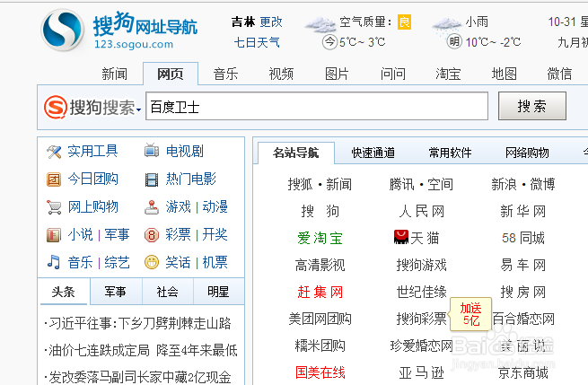Click the shopping cart icon beside 网上购物
This screenshot has height=385, width=588.
point(54,207)
